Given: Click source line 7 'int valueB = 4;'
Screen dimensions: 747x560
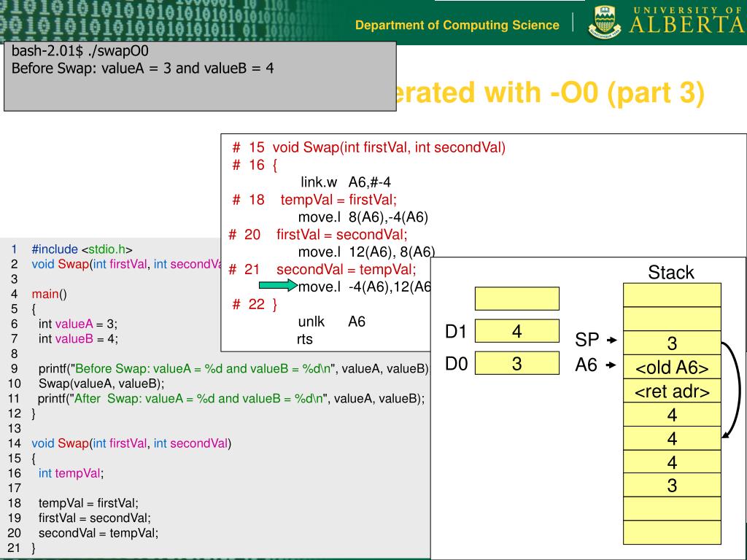Looking at the screenshot, I should [x=78, y=338].
